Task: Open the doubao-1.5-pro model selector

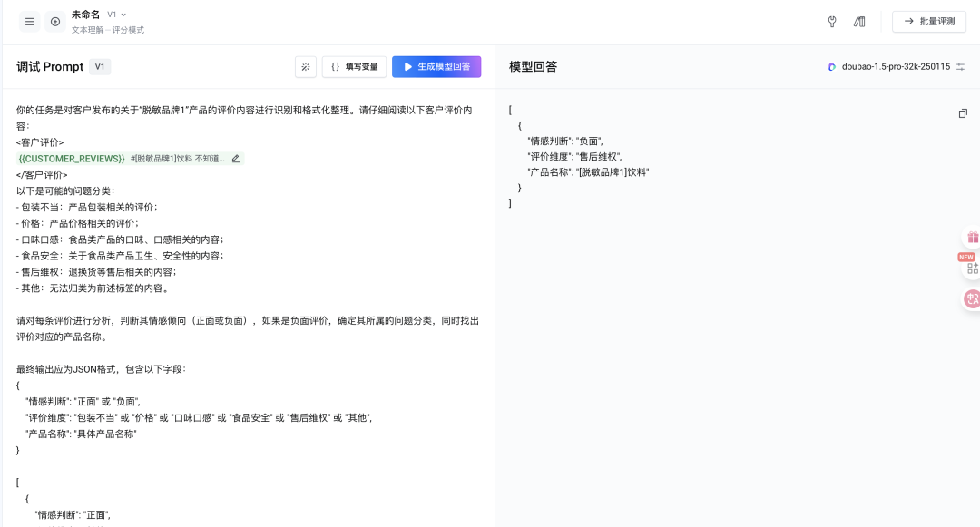Action: tap(895, 66)
